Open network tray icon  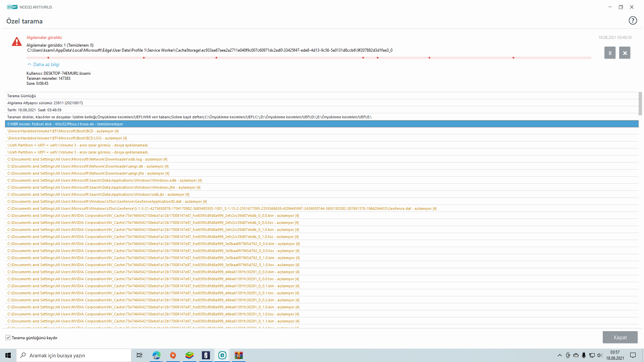tap(592, 355)
